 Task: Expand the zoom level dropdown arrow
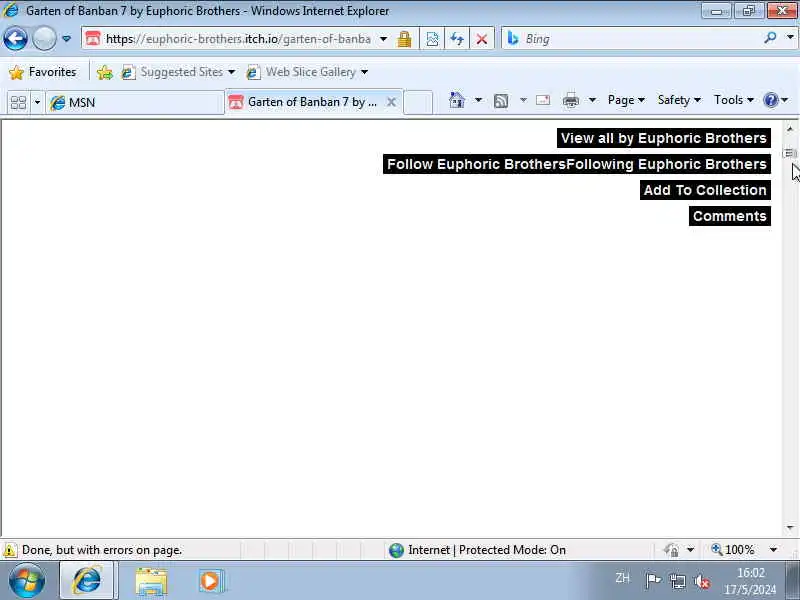coord(773,549)
